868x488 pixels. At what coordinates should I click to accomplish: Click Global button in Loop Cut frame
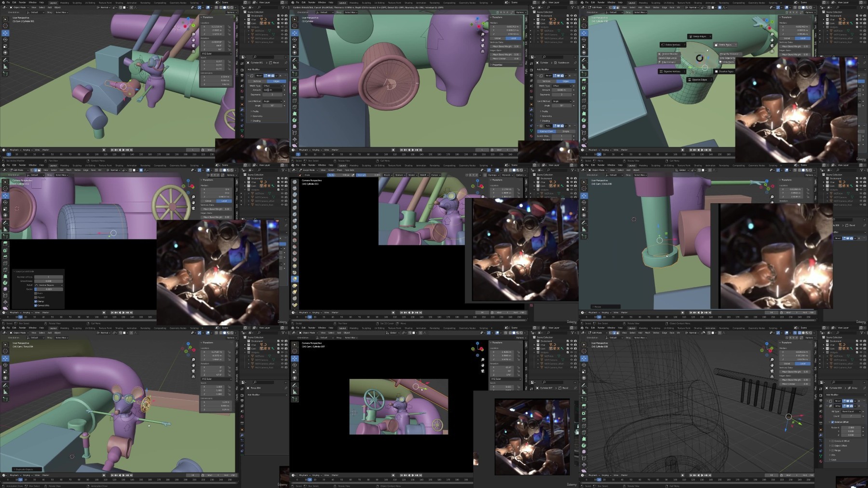(208, 201)
